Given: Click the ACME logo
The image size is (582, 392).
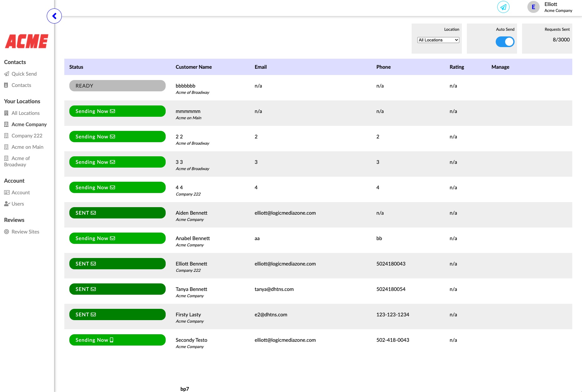Looking at the screenshot, I should (27, 41).
